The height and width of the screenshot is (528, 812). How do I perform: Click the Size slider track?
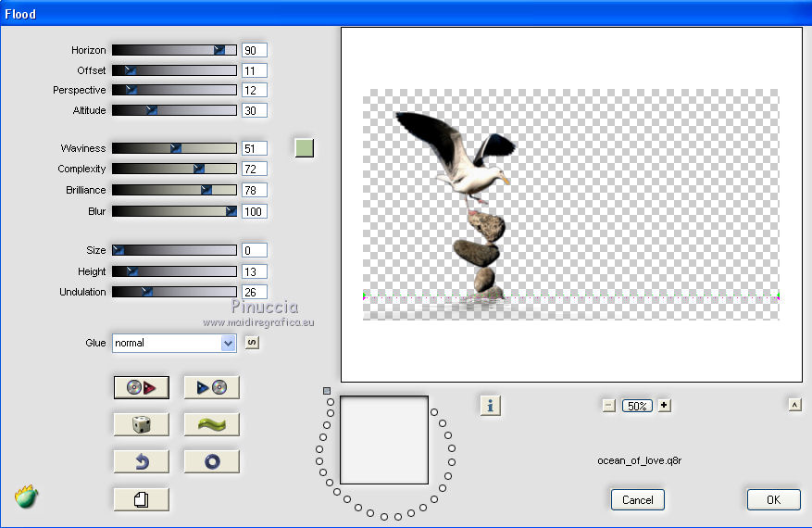(174, 250)
